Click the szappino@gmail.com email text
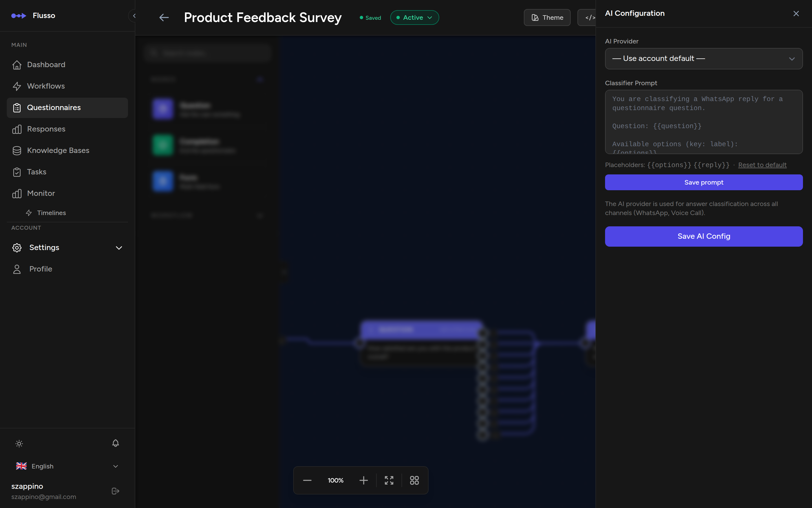 44,497
